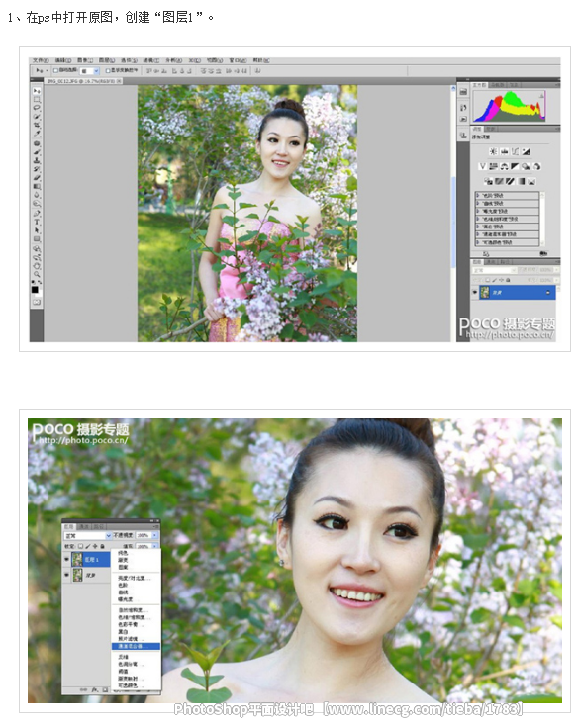Click the Color Balance adjustment icon

click(504, 166)
